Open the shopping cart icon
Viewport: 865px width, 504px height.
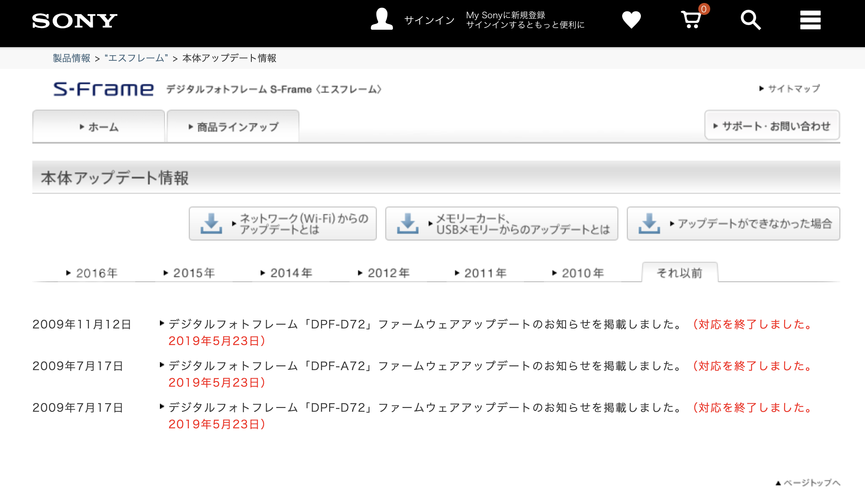pyautogui.click(x=692, y=20)
